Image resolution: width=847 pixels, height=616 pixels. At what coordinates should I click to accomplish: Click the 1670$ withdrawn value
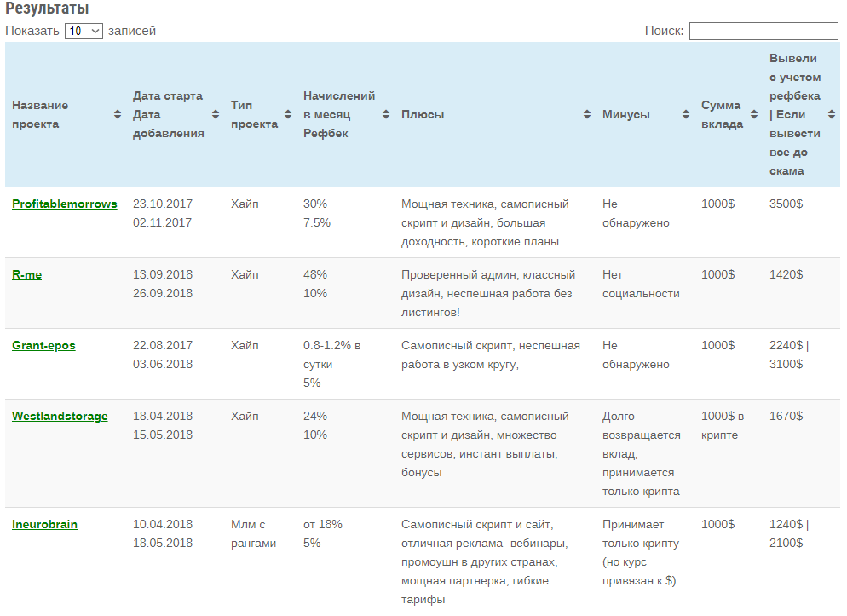786,417
